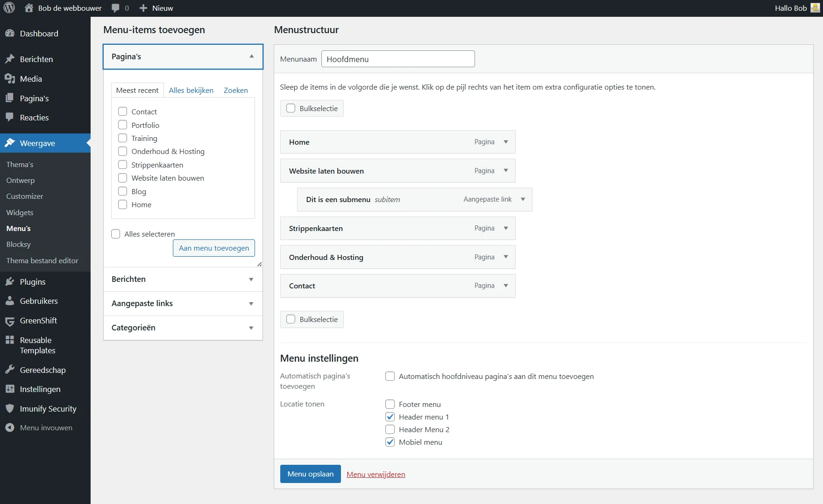Click the Weergave paintbrush icon
Viewport: 823px width, 504px height.
(x=9, y=143)
